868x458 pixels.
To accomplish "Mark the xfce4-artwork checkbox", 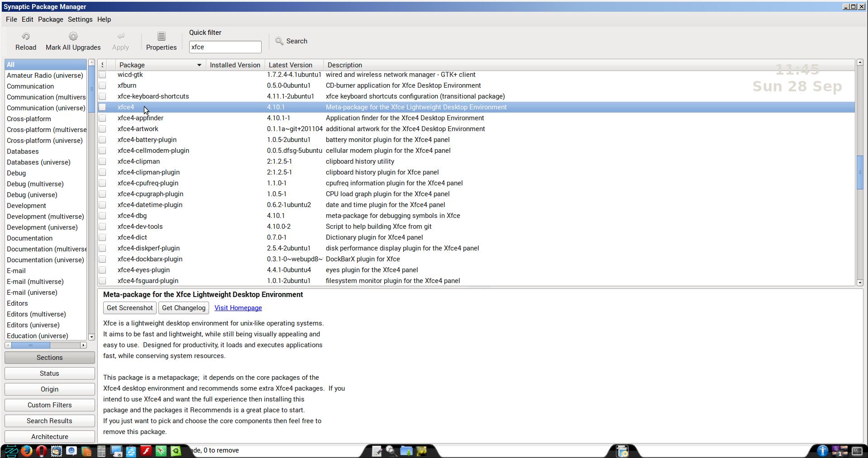I will [102, 129].
